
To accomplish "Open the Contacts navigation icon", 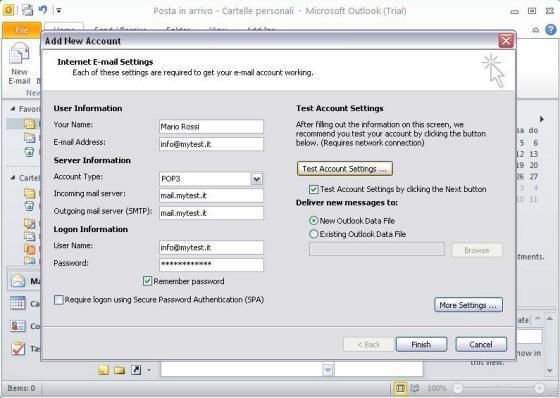I will click(x=18, y=326).
